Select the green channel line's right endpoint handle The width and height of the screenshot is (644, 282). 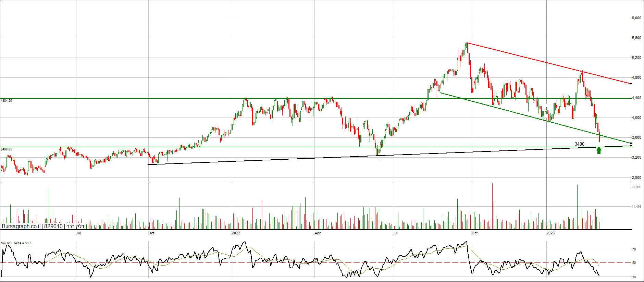631,143
